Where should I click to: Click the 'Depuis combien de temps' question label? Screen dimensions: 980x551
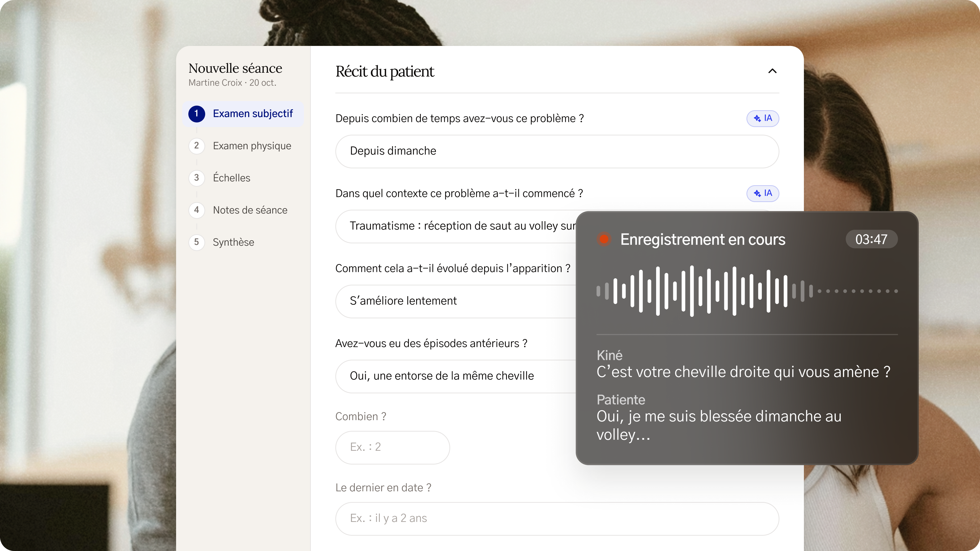click(x=460, y=118)
